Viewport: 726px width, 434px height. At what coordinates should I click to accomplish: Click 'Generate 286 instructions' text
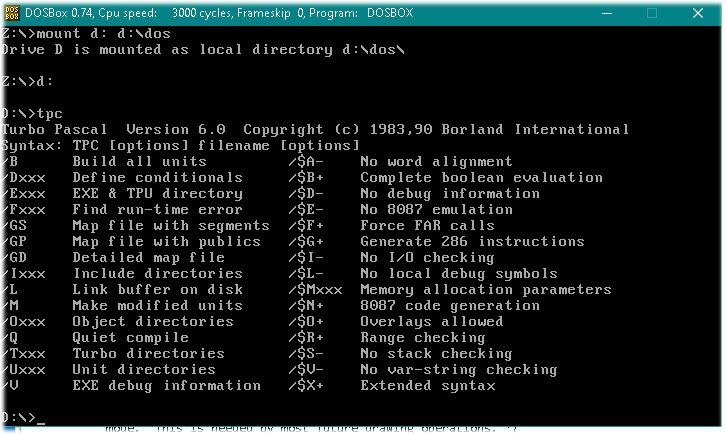click(472, 241)
